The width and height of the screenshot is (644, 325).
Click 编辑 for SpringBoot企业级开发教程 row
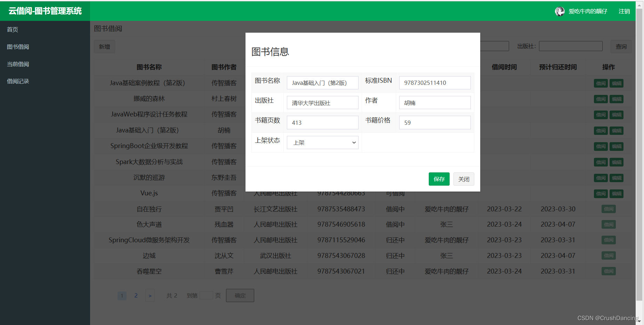click(617, 146)
